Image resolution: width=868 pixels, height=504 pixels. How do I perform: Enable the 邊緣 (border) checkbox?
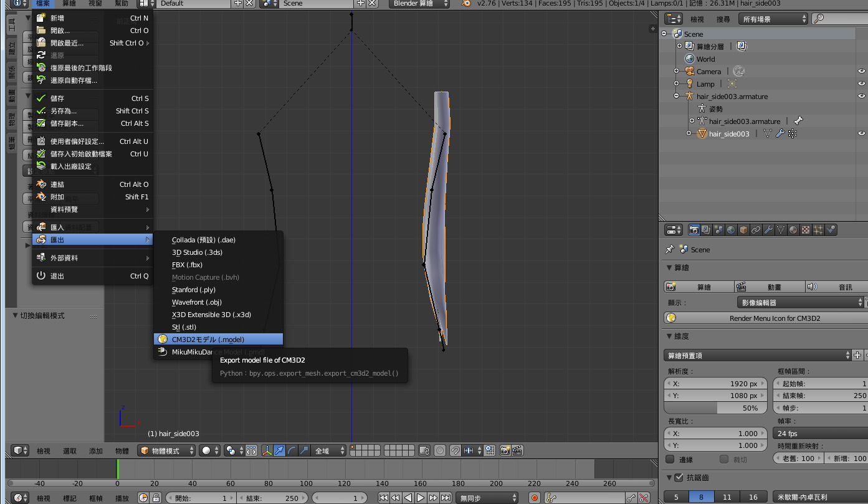click(670, 459)
